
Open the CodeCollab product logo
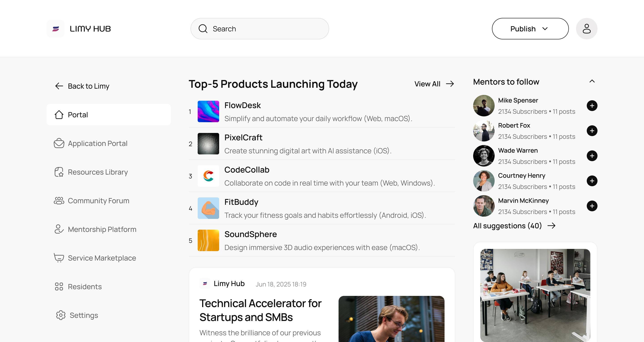click(208, 176)
